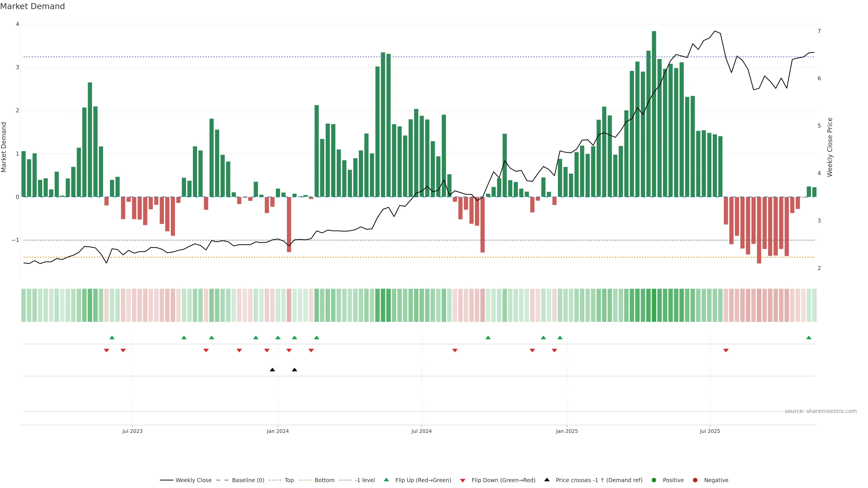Click the source: sharemaestro.com text
This screenshot has height=488, width=868.
[x=821, y=411]
